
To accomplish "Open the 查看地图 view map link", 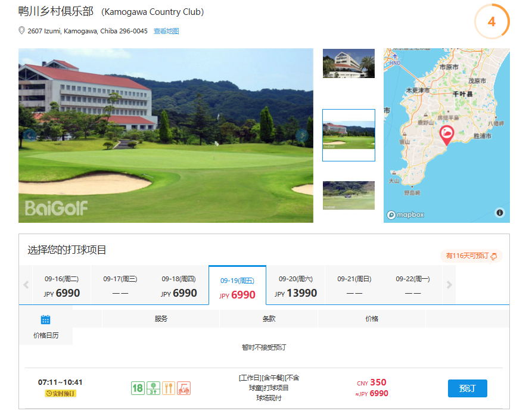I will (x=166, y=31).
